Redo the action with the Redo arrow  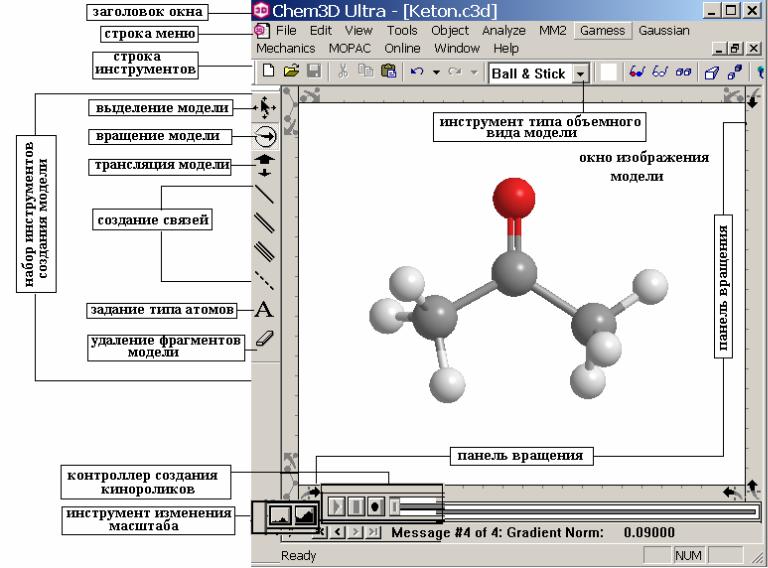(x=455, y=72)
